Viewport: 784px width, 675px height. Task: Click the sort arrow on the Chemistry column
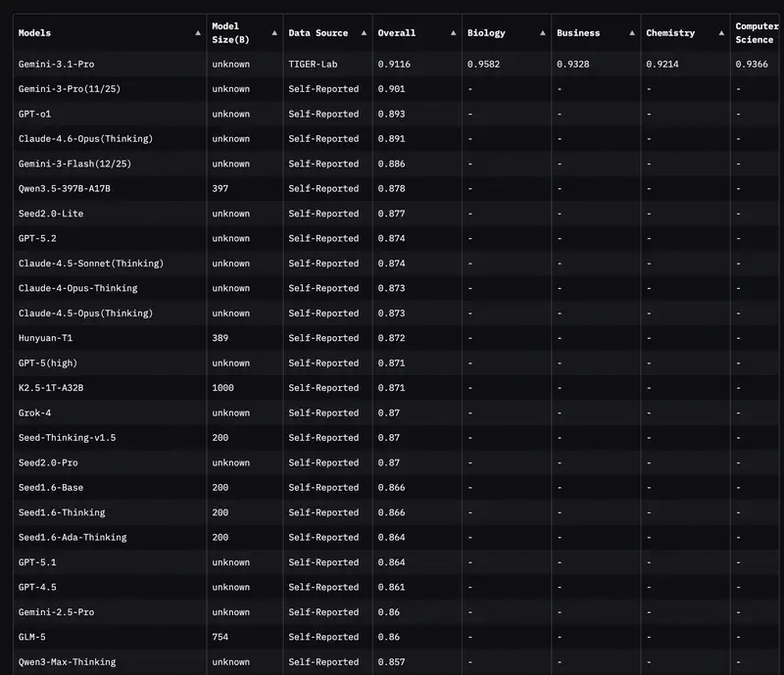pyautogui.click(x=722, y=32)
